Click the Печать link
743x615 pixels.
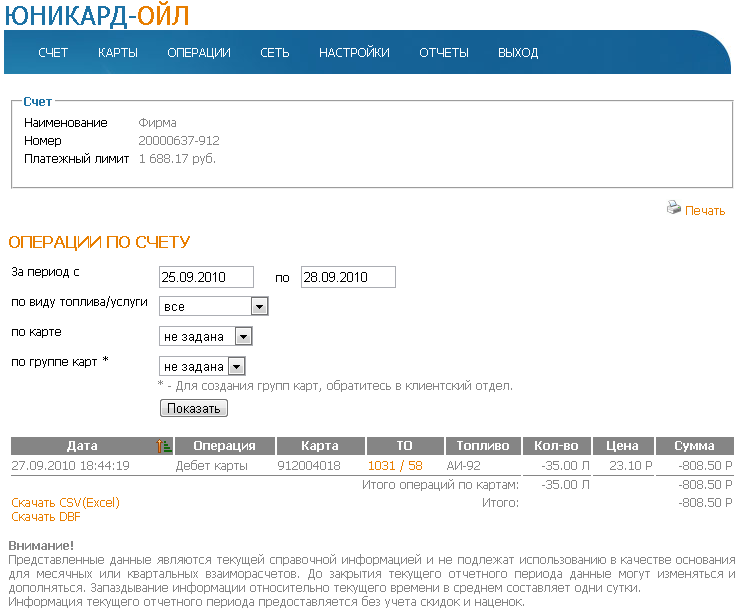coord(705,211)
